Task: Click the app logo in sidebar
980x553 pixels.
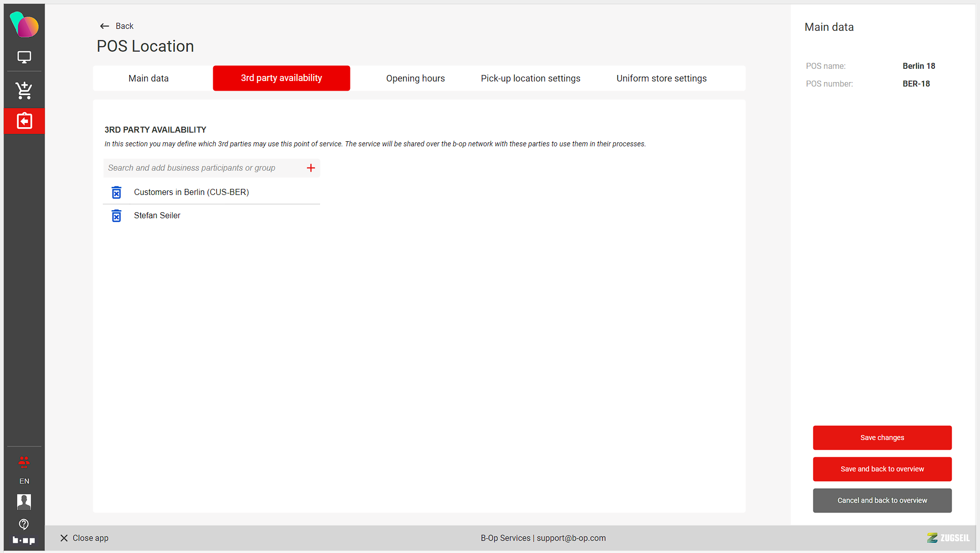Action: pyautogui.click(x=24, y=25)
